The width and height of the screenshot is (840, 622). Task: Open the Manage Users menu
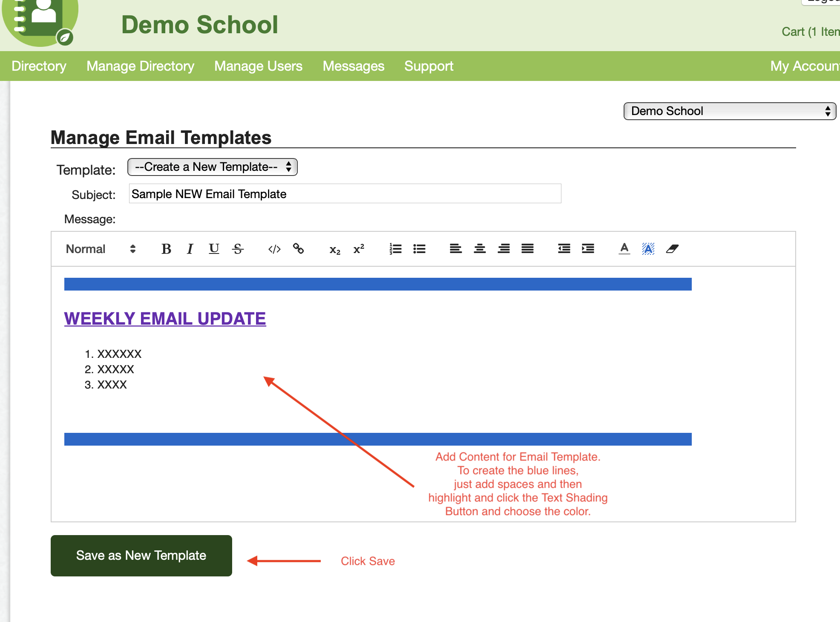(x=258, y=66)
